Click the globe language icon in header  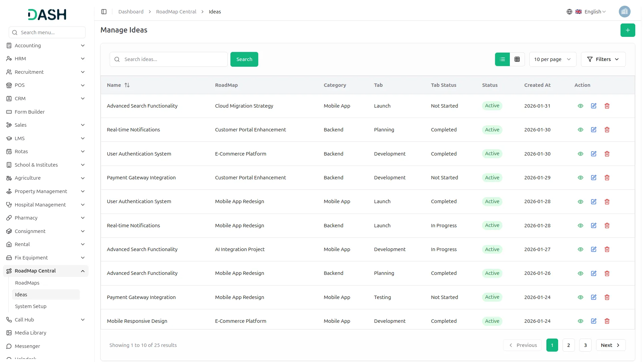[569, 11]
